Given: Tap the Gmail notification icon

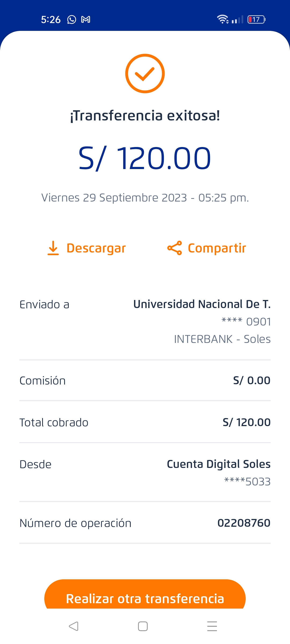Looking at the screenshot, I should (x=86, y=20).
